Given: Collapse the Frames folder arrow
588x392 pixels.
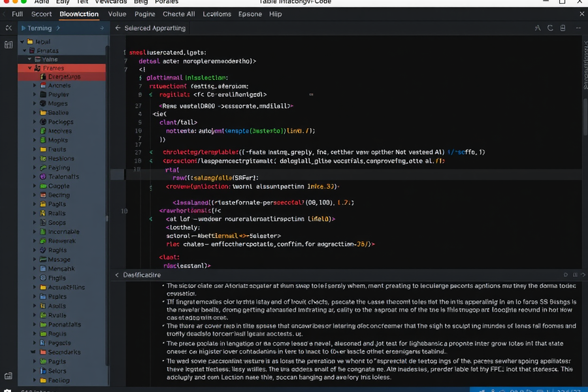Looking at the screenshot, I should (30, 68).
